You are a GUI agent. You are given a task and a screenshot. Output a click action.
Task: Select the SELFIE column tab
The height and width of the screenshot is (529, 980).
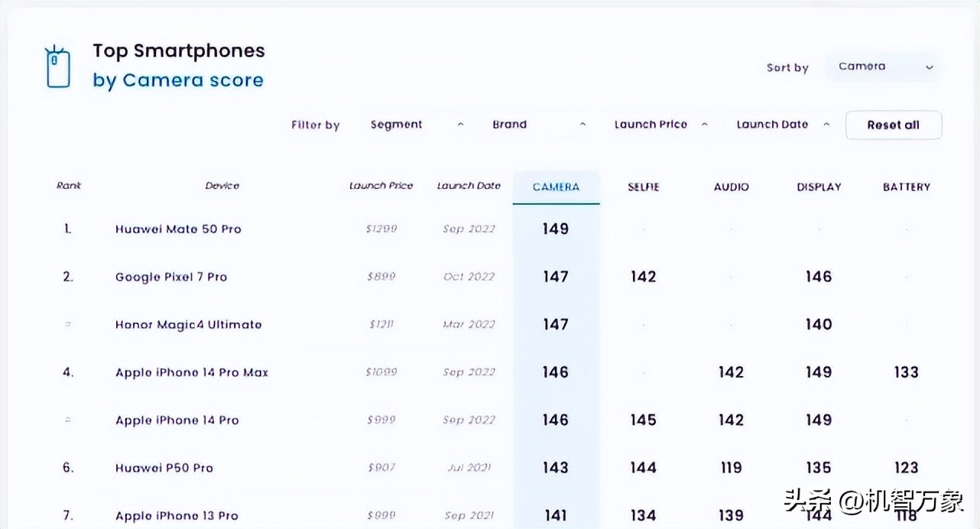tap(644, 187)
